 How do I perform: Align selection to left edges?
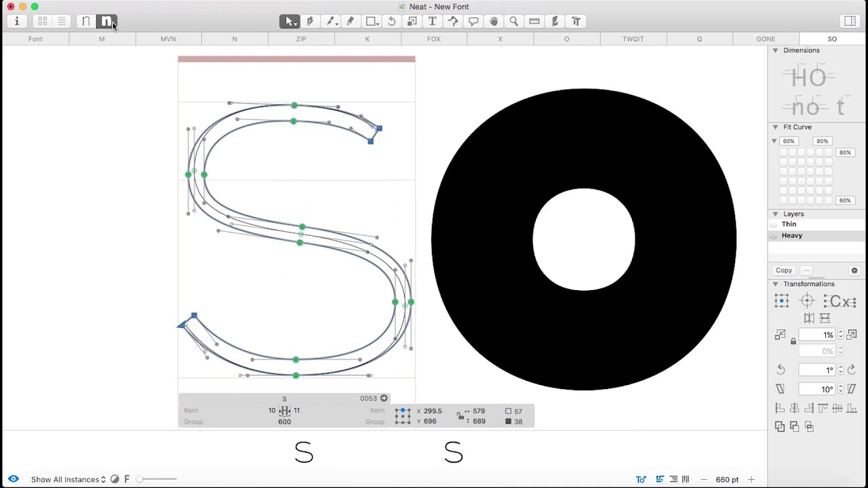pos(780,409)
